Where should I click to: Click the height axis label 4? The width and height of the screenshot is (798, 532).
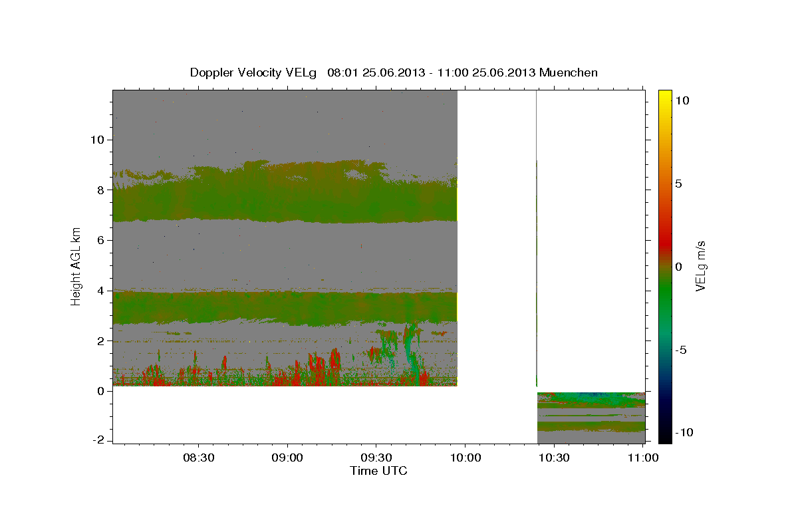(101, 291)
